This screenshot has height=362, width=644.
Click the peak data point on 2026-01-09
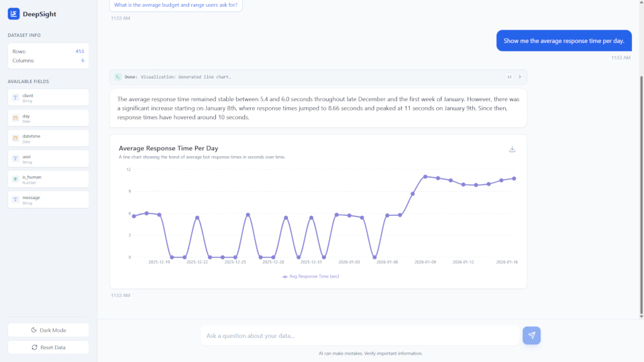[x=425, y=177]
